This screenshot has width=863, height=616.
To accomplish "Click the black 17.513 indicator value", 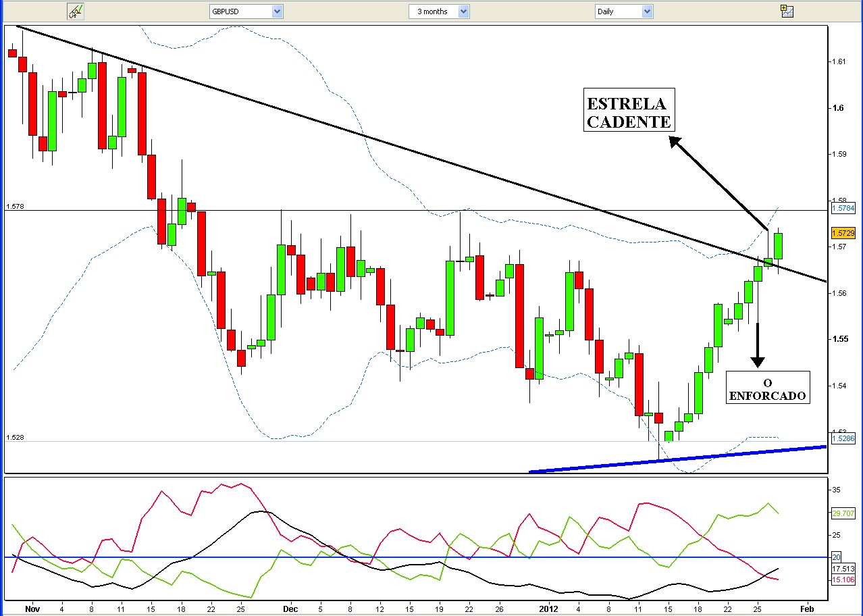I will (x=843, y=569).
